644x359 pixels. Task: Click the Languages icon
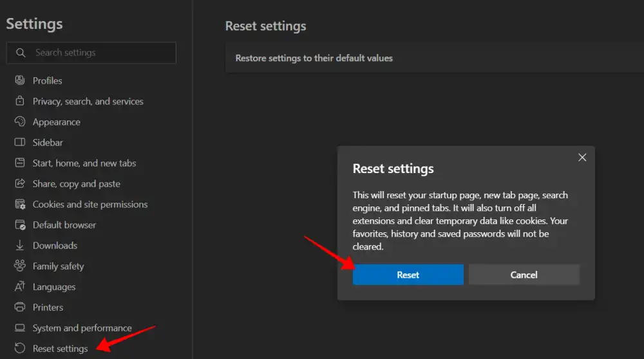pos(20,286)
